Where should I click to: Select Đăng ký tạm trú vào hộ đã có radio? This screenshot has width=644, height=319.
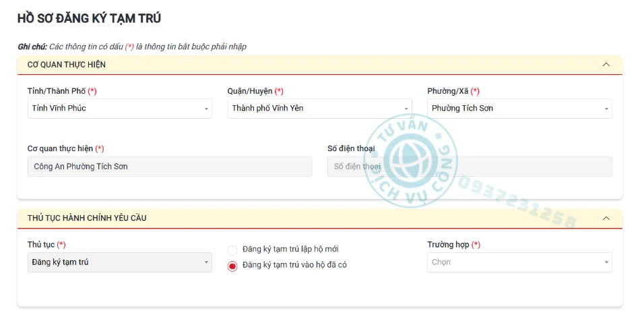click(232, 266)
